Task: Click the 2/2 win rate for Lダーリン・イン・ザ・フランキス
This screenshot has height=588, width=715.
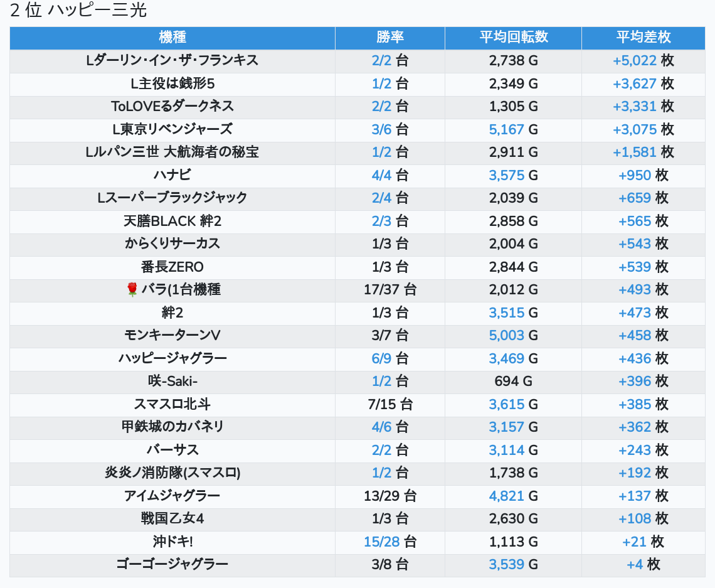Action: click(x=381, y=61)
